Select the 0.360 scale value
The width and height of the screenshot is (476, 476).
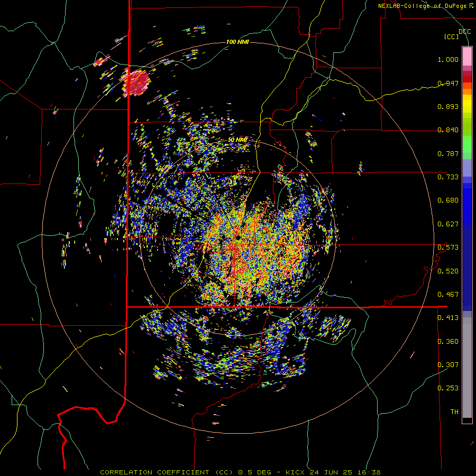click(x=448, y=342)
